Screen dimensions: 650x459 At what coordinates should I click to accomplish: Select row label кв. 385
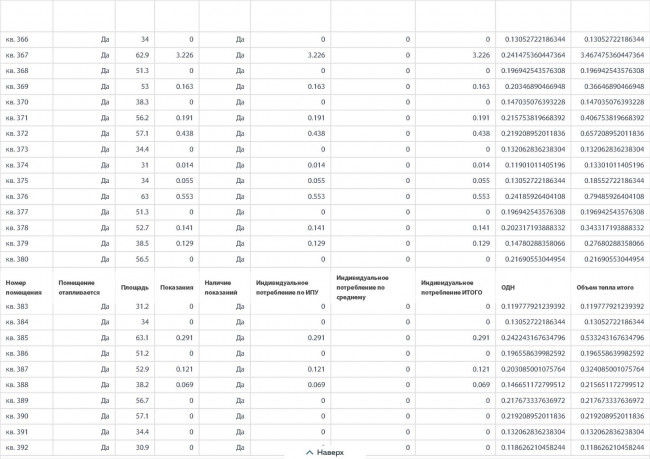click(x=17, y=338)
